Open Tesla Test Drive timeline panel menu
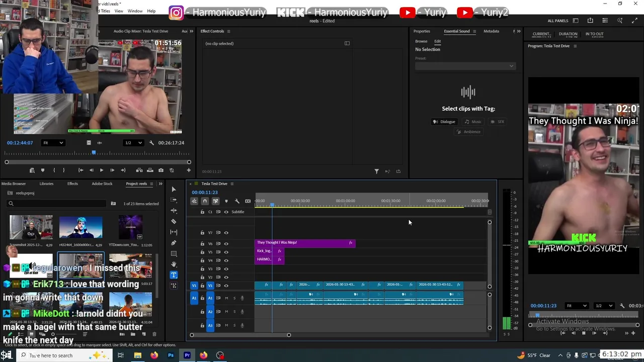This screenshot has width=644, height=362. (231, 184)
